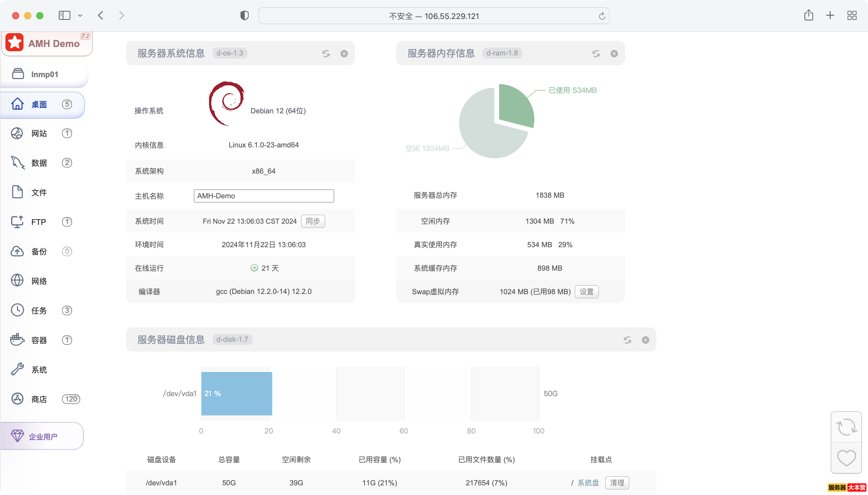Image resolution: width=868 pixels, height=495 pixels.
Task: Open the 备份 backup section
Action: [39, 252]
